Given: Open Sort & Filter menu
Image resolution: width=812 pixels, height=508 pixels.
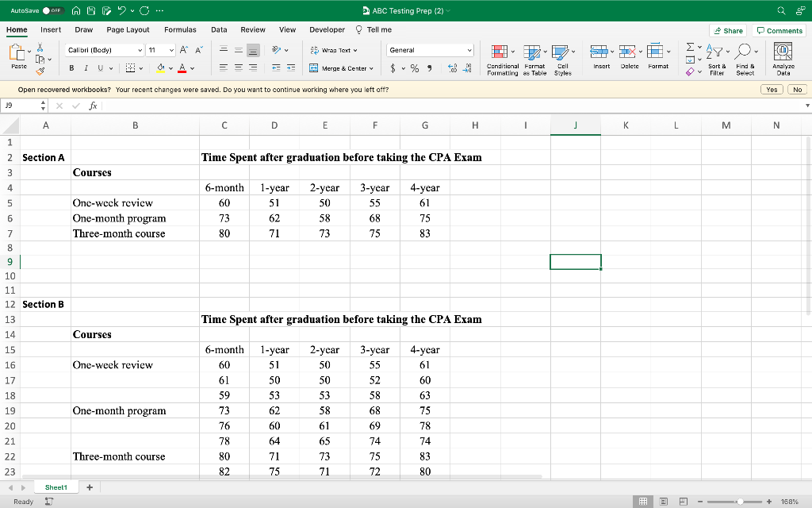Looking at the screenshot, I should coord(717,60).
